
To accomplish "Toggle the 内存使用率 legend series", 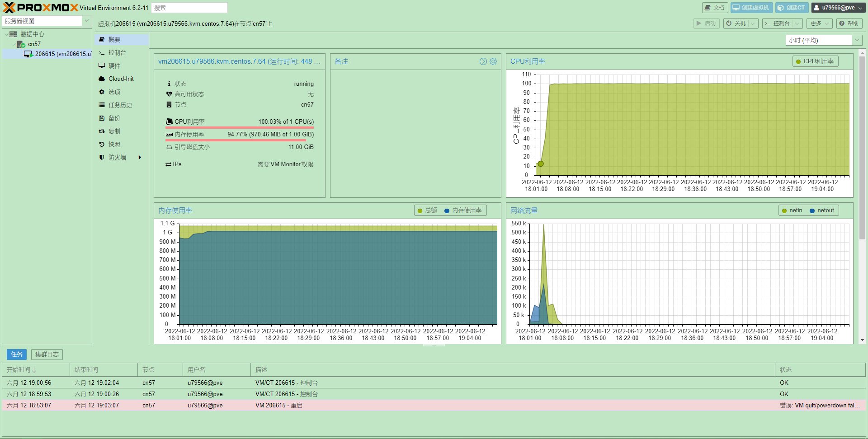I will point(463,210).
